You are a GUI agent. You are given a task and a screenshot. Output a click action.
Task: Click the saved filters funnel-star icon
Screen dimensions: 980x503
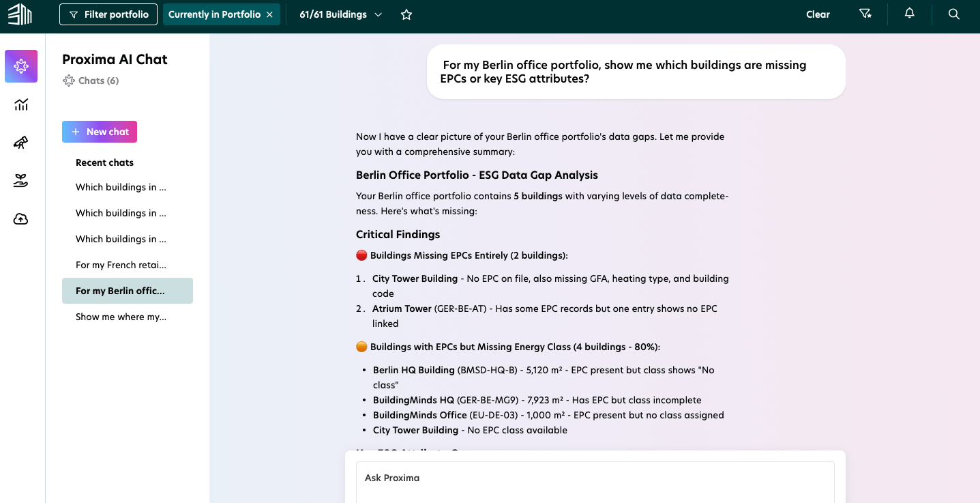(x=865, y=14)
